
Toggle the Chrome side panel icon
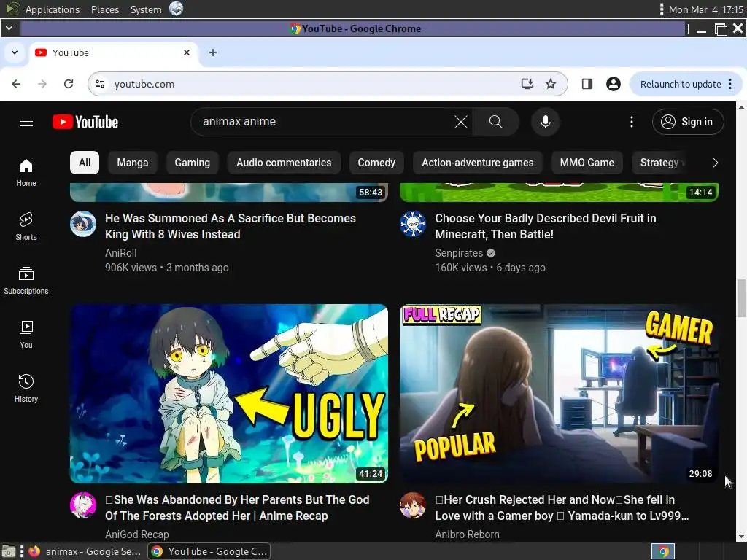point(587,85)
